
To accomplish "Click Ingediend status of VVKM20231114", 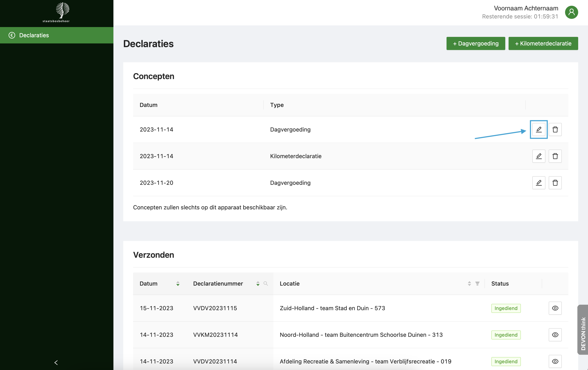I will point(506,335).
